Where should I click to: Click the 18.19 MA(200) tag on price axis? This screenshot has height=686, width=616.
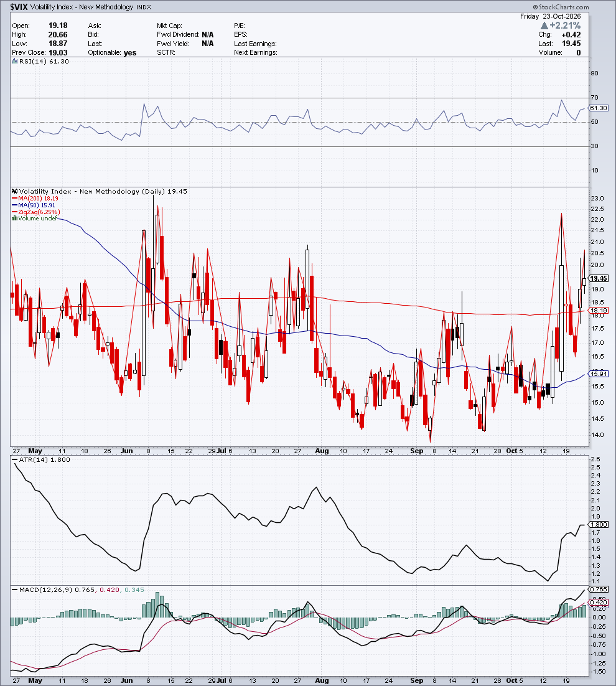click(599, 310)
